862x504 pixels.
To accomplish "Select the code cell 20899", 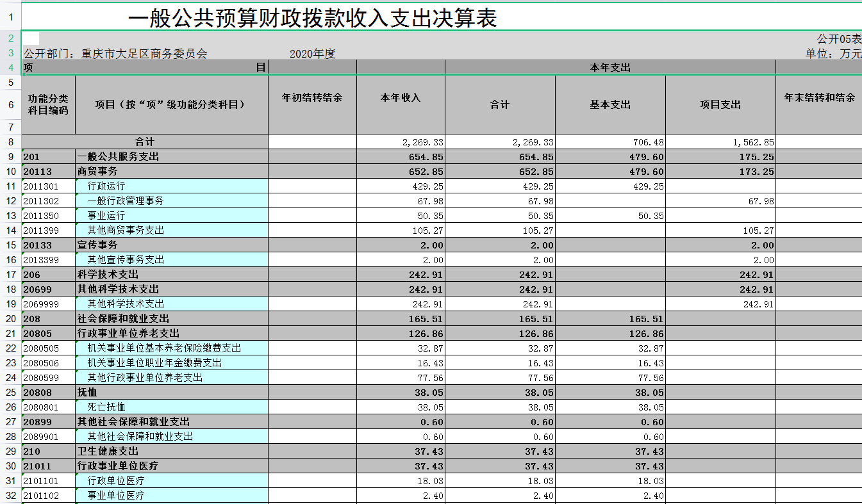I will (48, 421).
